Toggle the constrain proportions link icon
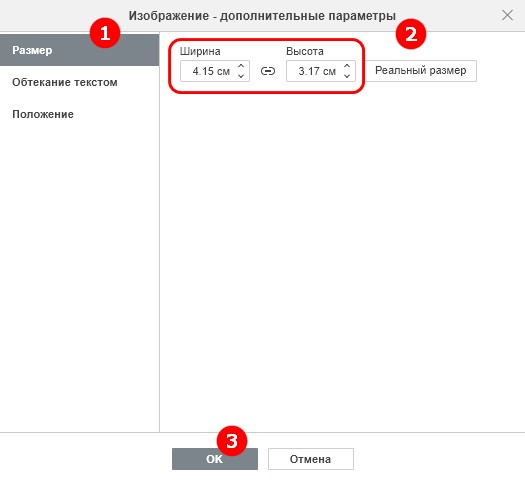Screen dimensions: 525x480 coord(268,71)
